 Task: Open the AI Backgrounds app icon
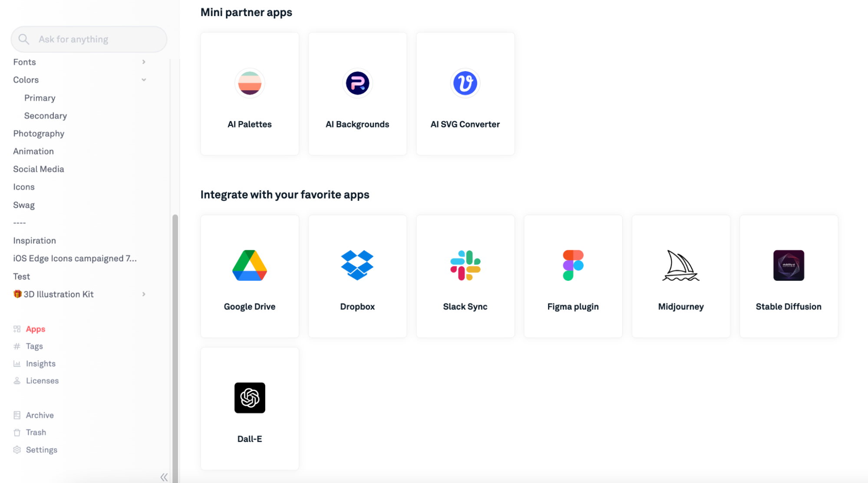click(x=357, y=83)
